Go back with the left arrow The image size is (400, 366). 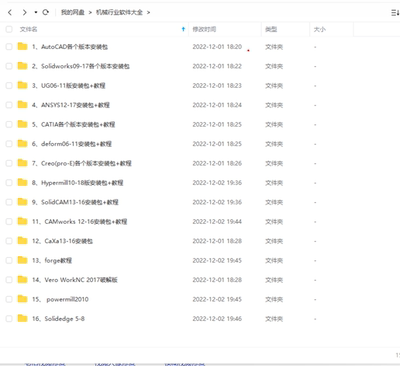[10, 12]
